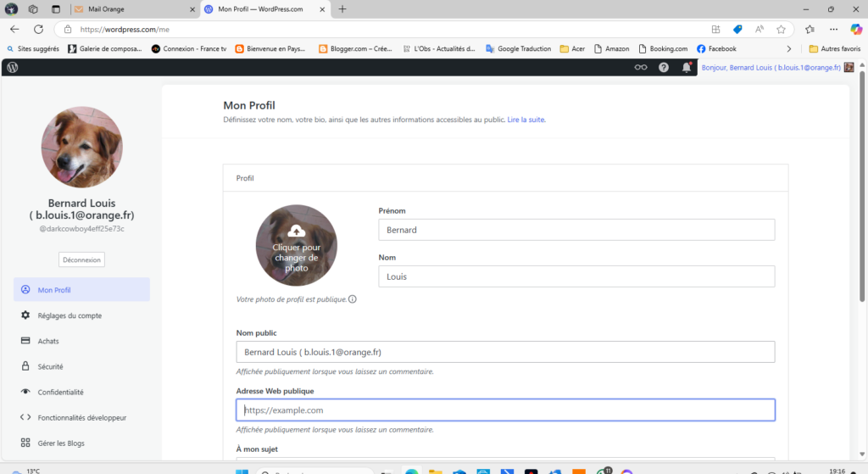868x474 pixels.
Task: Click the shopping price tag icon
Action: point(737,29)
